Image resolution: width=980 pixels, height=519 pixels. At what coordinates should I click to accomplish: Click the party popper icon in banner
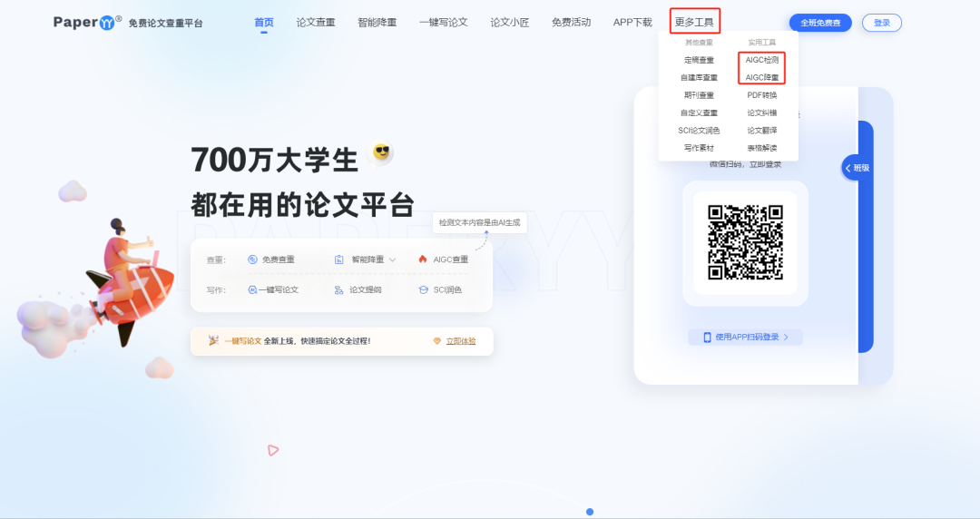click(213, 341)
